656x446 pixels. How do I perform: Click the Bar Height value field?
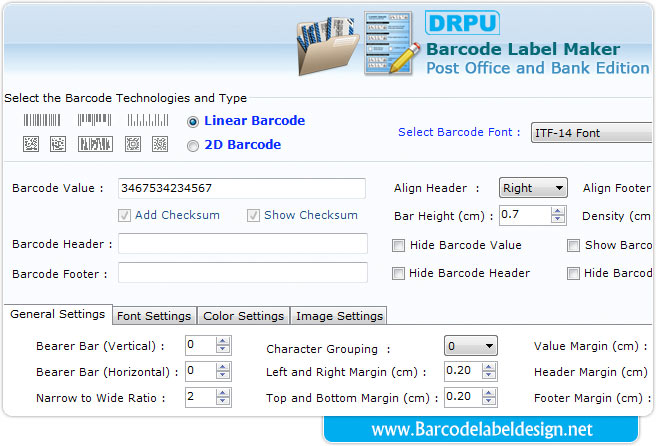(x=525, y=215)
